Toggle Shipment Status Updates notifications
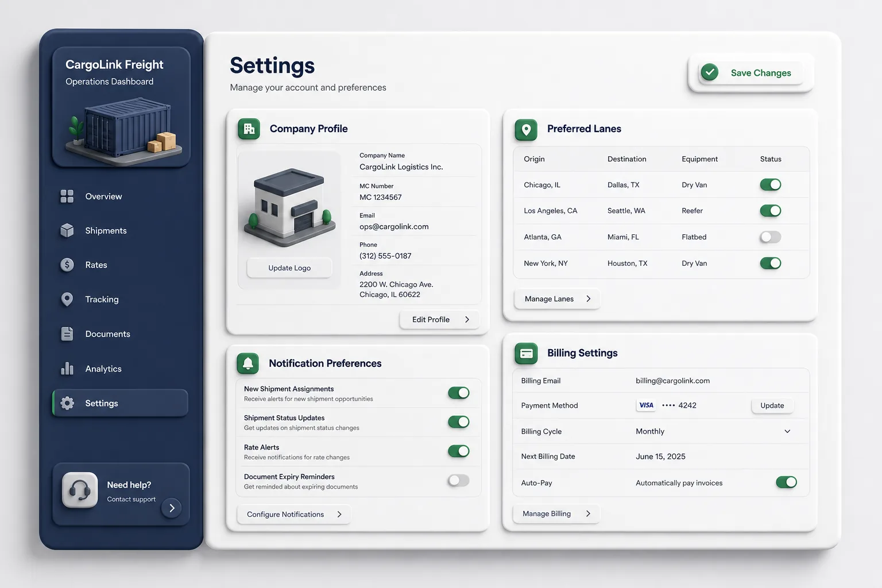 click(x=459, y=422)
